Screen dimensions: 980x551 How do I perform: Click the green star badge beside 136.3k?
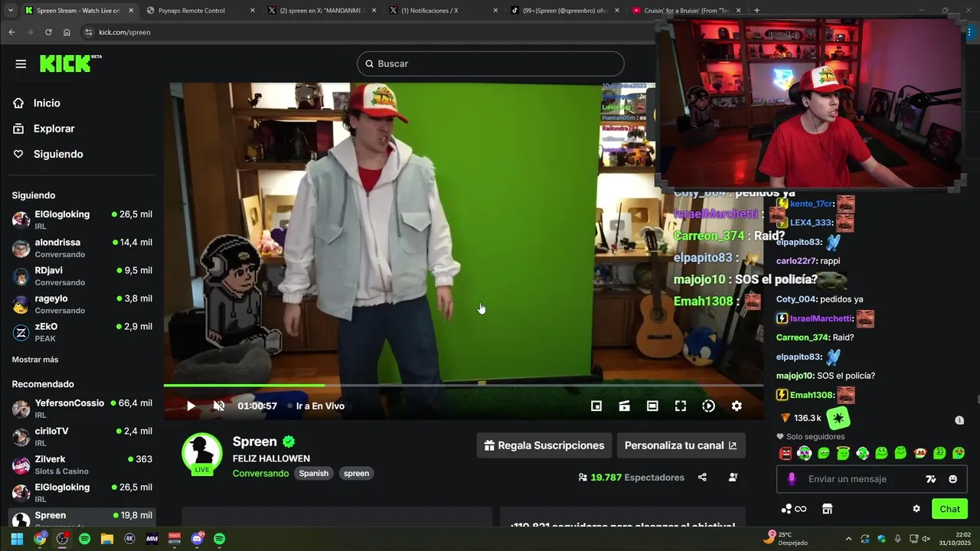[839, 418]
